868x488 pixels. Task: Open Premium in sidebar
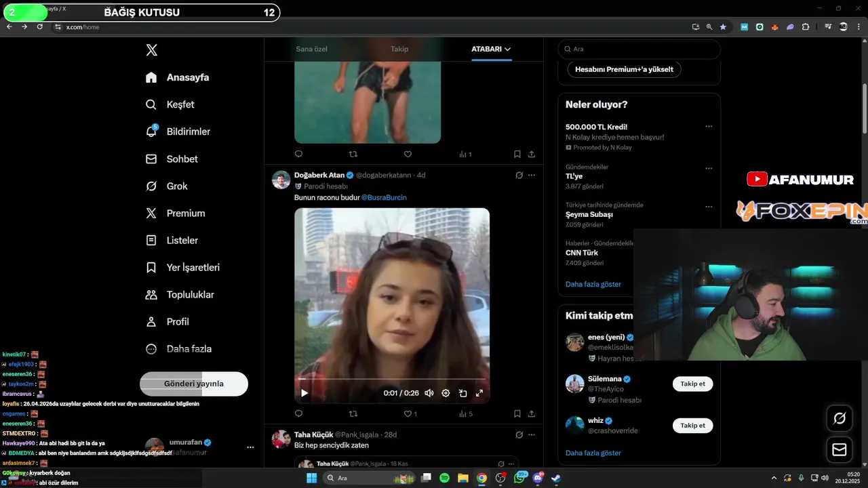tap(176, 213)
